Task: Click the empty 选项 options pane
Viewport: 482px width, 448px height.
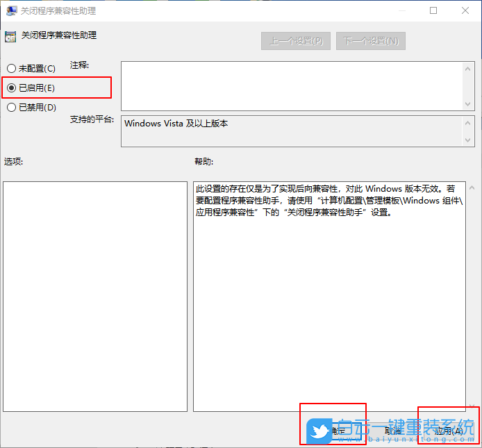Action: tap(95, 297)
